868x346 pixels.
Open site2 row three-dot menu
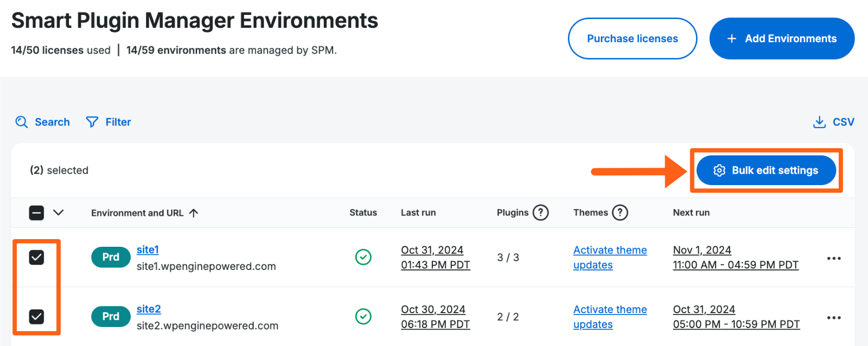click(834, 318)
